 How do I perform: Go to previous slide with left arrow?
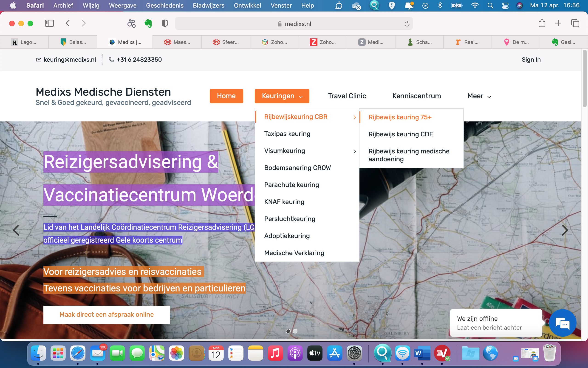tap(16, 230)
